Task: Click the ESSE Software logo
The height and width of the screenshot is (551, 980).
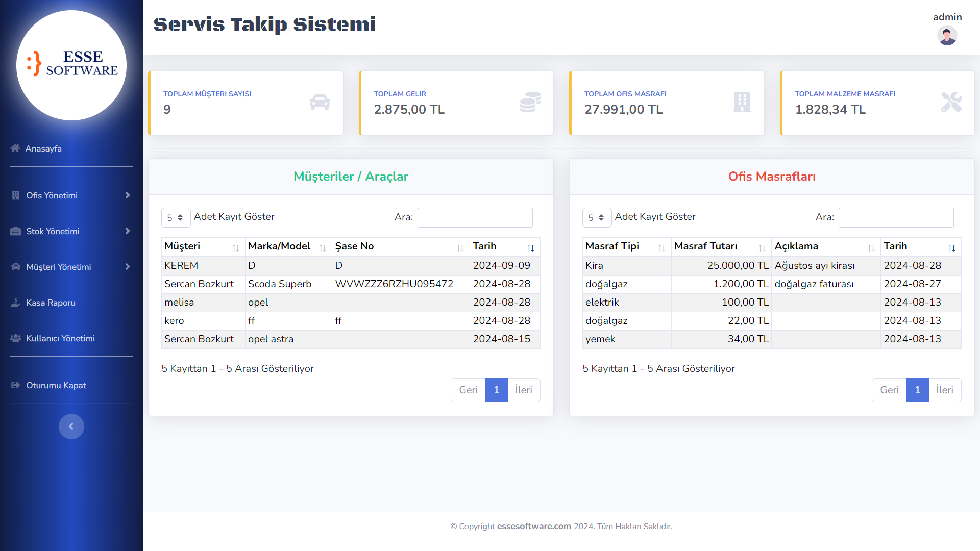Action: click(x=71, y=65)
